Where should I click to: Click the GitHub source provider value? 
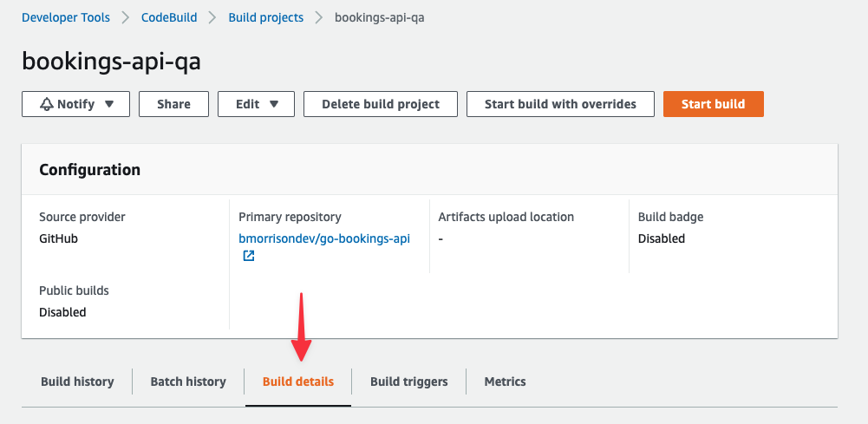pyautogui.click(x=59, y=238)
